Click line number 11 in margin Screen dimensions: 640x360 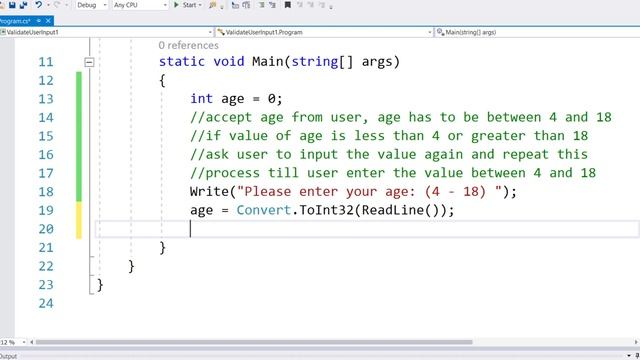pos(46,62)
